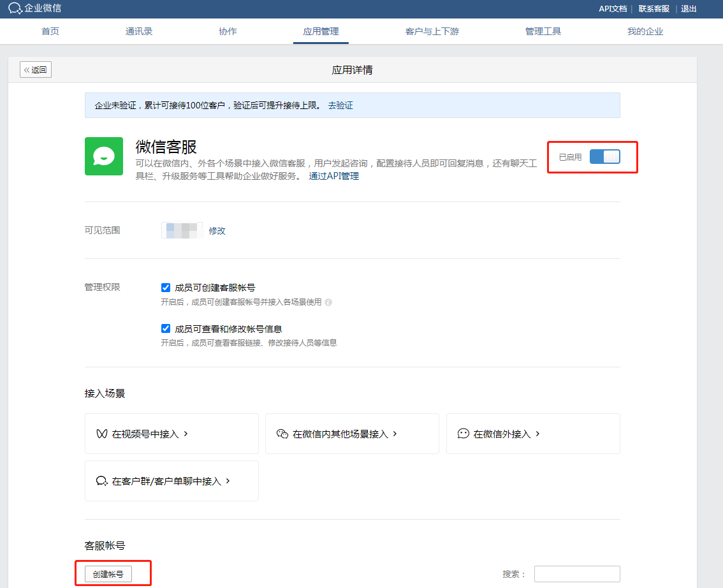
Task: Click the blurred 可见范围 member tag
Action: pos(182,230)
